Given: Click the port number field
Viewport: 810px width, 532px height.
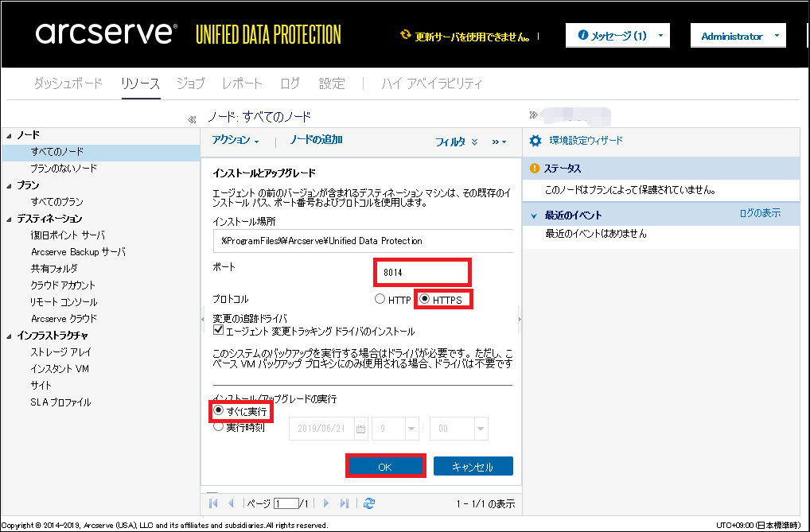Looking at the screenshot, I should pyautogui.click(x=422, y=272).
